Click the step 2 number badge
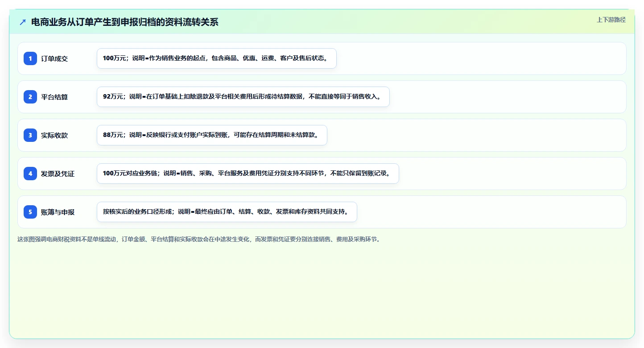Screen dimensions: 644x348 [30, 97]
